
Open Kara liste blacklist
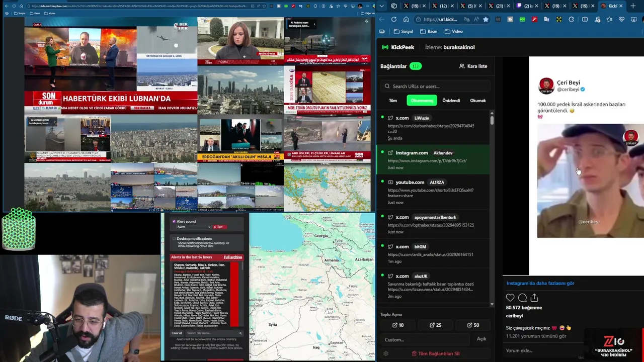(x=473, y=66)
